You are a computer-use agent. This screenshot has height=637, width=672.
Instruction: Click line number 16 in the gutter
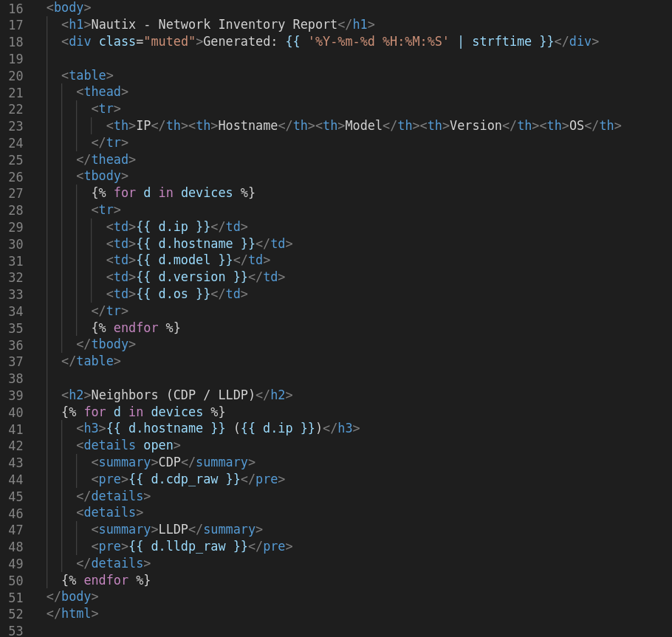pos(16,7)
